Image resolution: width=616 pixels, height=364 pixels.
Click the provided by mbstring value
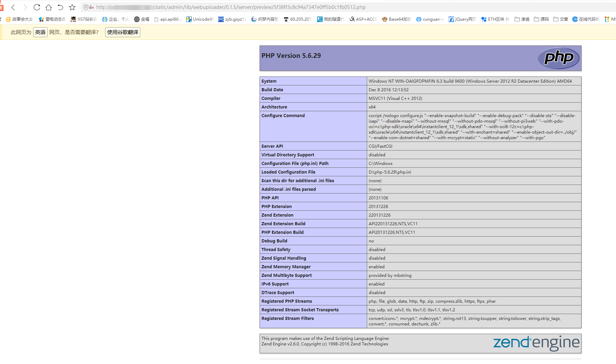(390, 275)
